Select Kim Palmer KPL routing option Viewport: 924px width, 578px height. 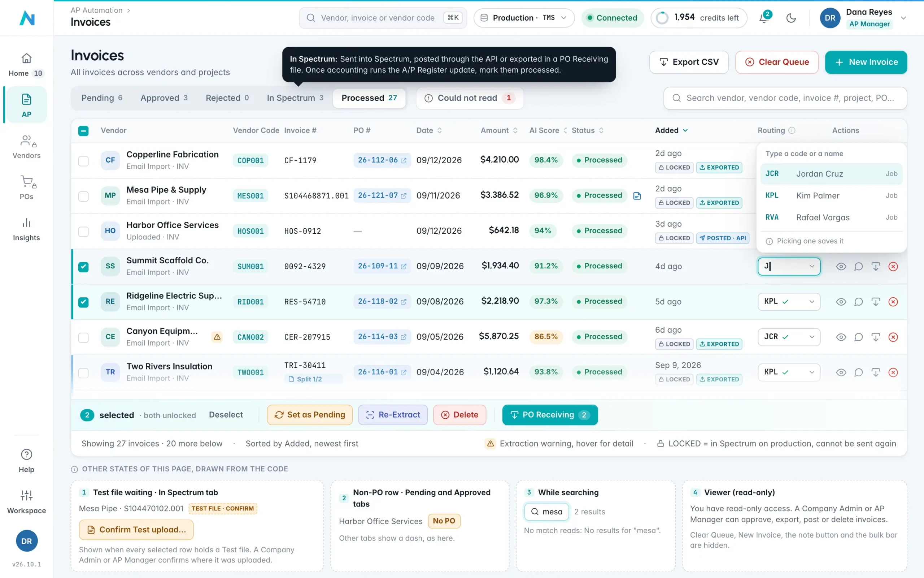tap(831, 196)
